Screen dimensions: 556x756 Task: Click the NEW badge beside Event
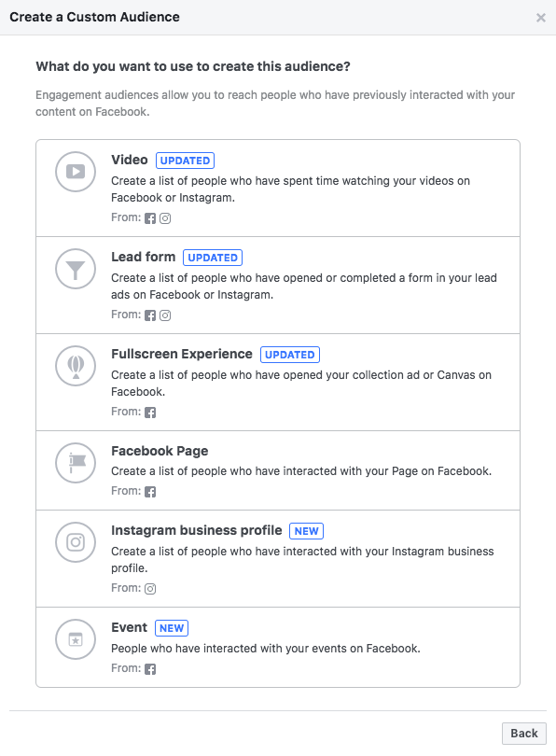[172, 628]
